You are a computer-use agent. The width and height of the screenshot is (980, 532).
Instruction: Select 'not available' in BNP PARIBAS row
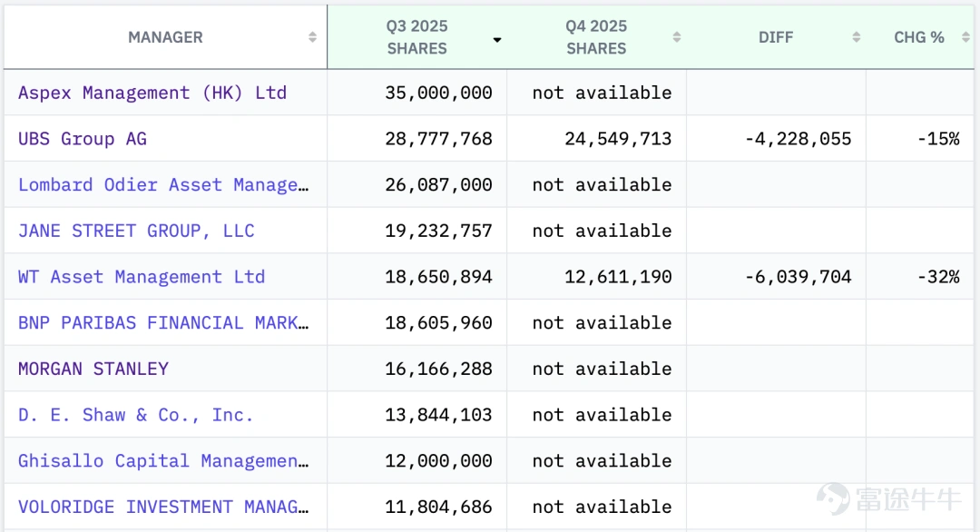point(602,323)
